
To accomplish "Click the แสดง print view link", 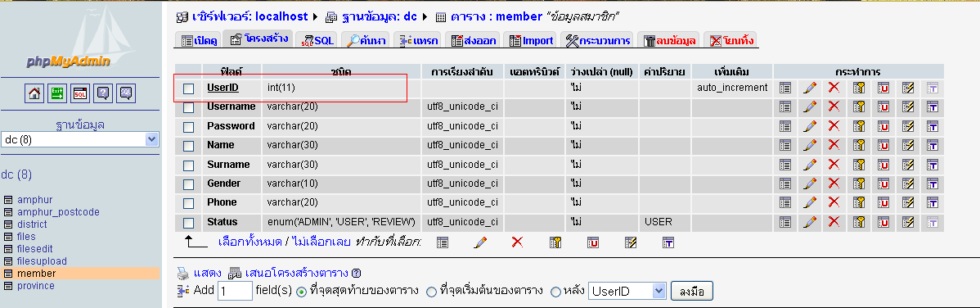I will pyautogui.click(x=208, y=274).
